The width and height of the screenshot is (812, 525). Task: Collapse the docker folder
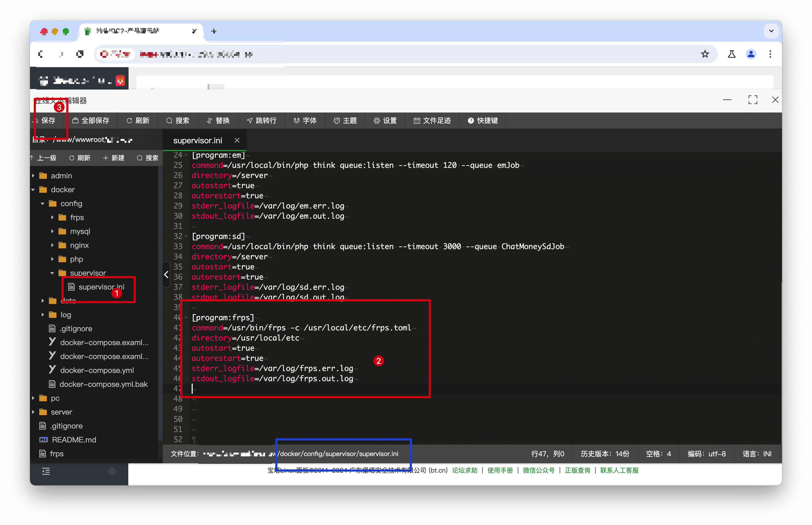pyautogui.click(x=33, y=190)
